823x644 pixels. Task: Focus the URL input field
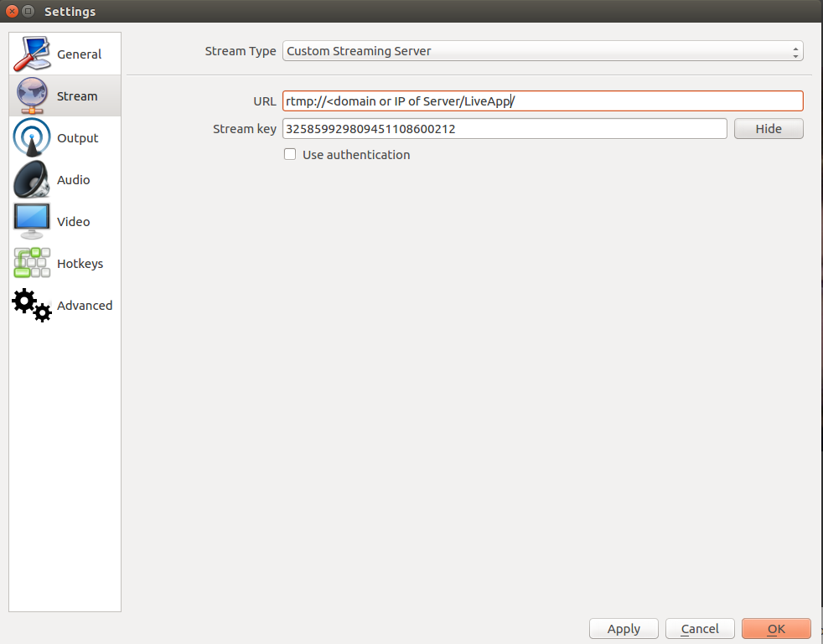(x=543, y=100)
